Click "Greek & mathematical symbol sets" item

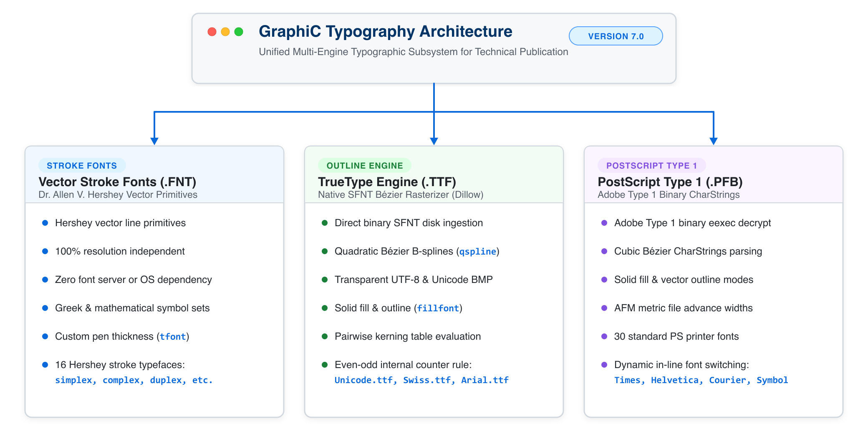(x=132, y=308)
